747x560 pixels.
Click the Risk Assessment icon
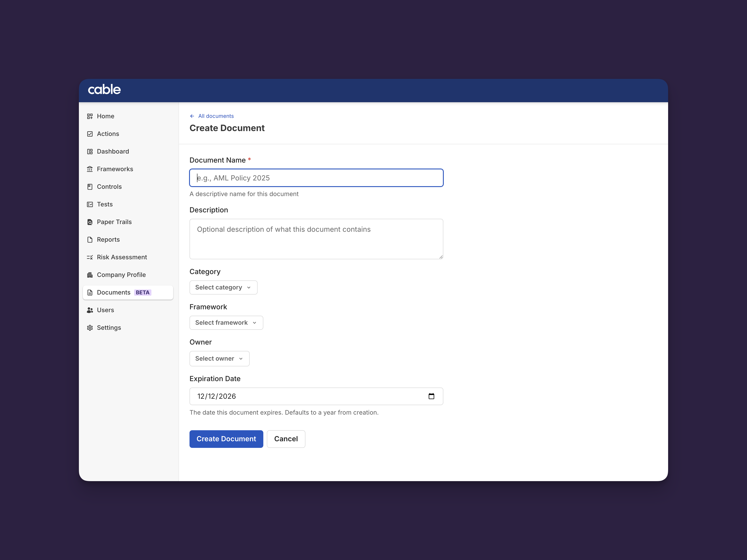point(90,257)
